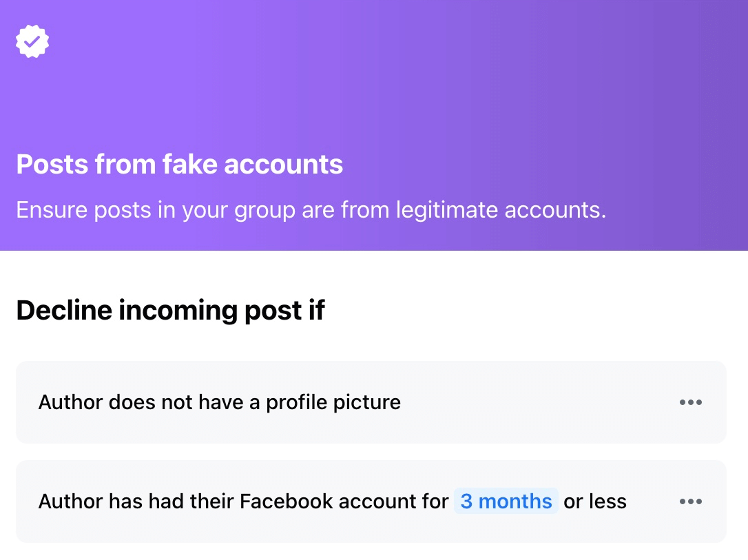
Task: Click the "Ensure posts in your group" subtitle
Action: [x=311, y=210]
